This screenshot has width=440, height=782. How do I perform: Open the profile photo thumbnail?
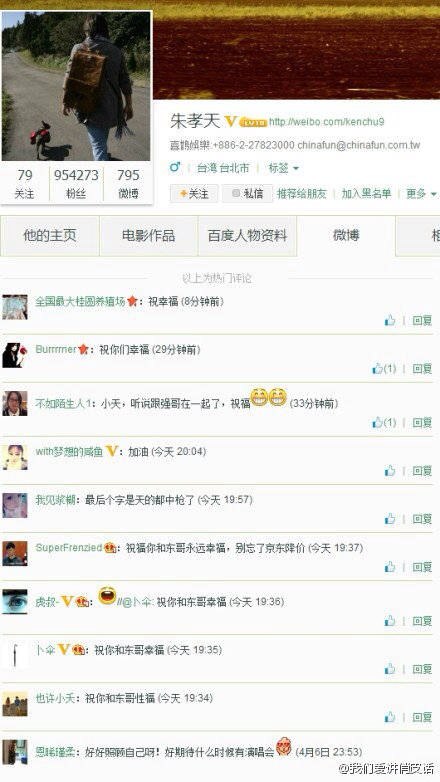click(x=76, y=86)
